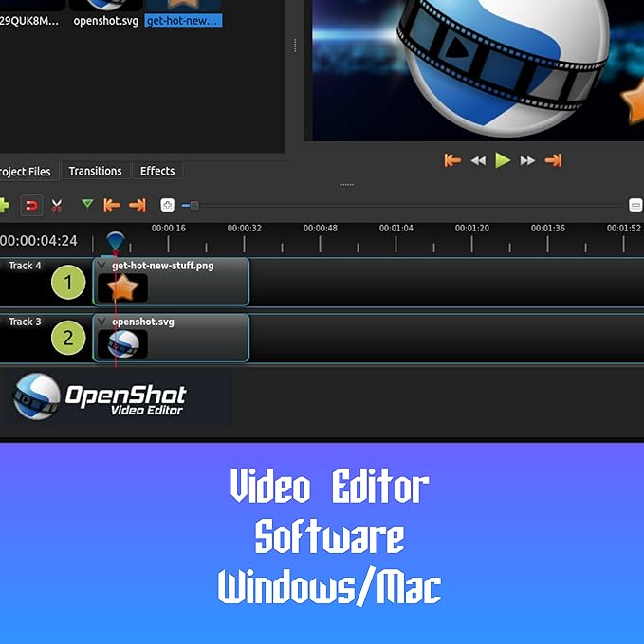
Task: Click the horizontal splitter dots above the timeline
Action: [x=347, y=185]
